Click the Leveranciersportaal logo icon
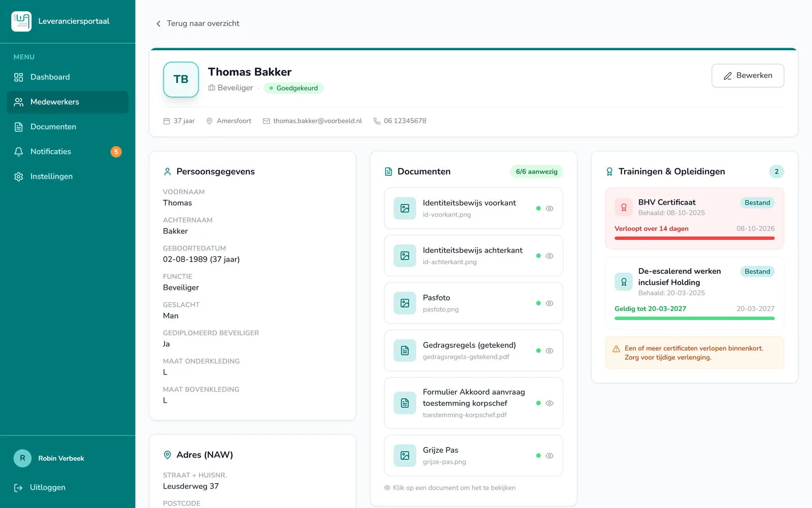The height and width of the screenshot is (508, 812). coord(21,21)
